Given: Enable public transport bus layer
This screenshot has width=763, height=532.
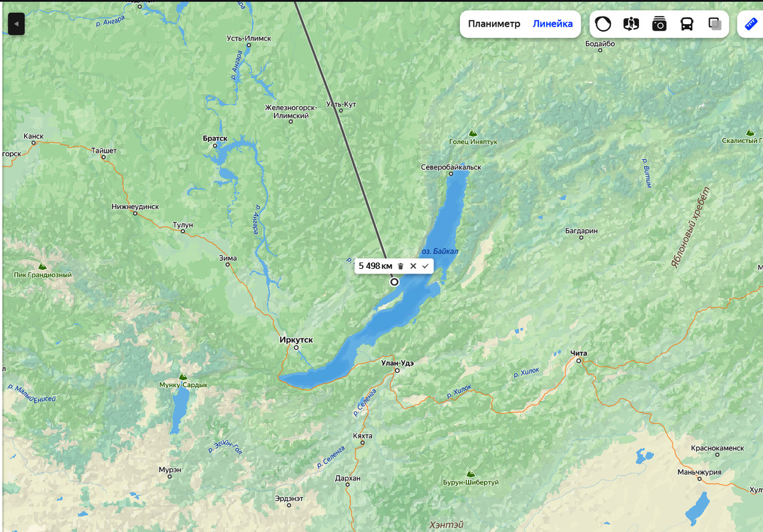Looking at the screenshot, I should click(687, 24).
